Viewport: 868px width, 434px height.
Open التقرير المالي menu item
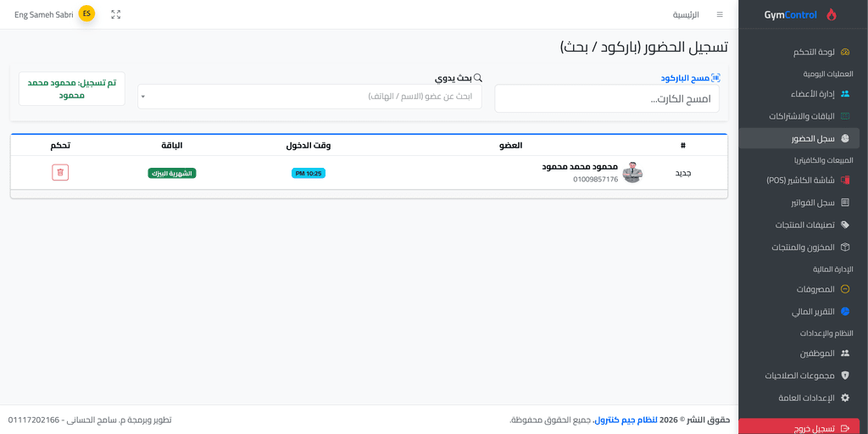pos(798,312)
